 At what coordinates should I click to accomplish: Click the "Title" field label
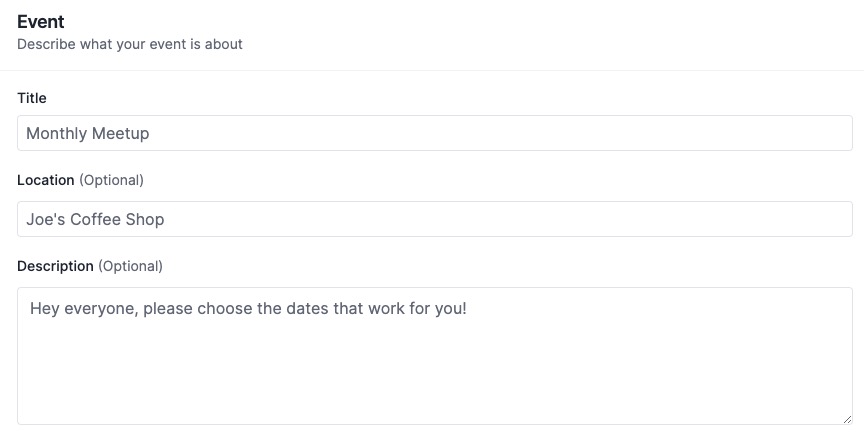tap(32, 98)
